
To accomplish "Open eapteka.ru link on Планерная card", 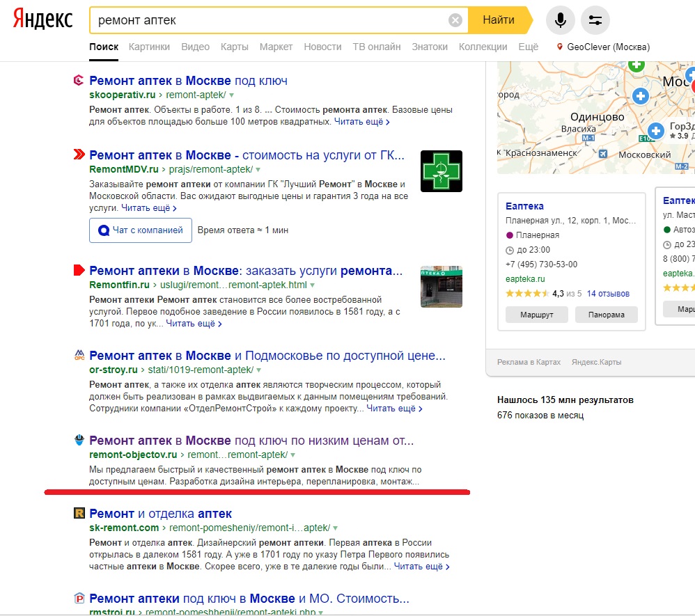I will click(x=525, y=278).
